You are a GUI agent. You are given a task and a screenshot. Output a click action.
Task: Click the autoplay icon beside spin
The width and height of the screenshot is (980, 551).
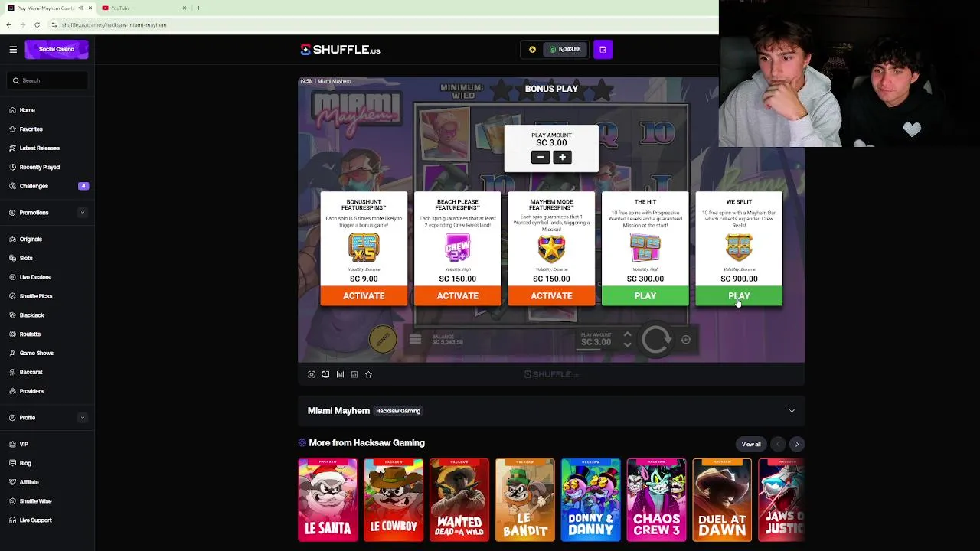pos(686,340)
